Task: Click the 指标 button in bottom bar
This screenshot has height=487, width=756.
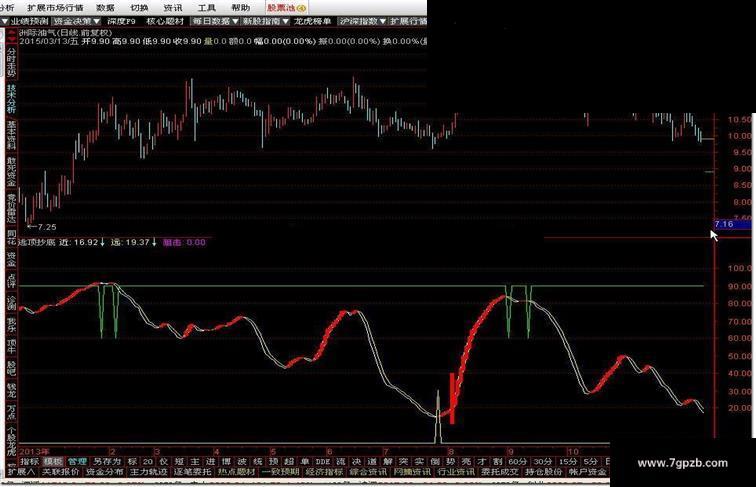Action: [x=30, y=462]
